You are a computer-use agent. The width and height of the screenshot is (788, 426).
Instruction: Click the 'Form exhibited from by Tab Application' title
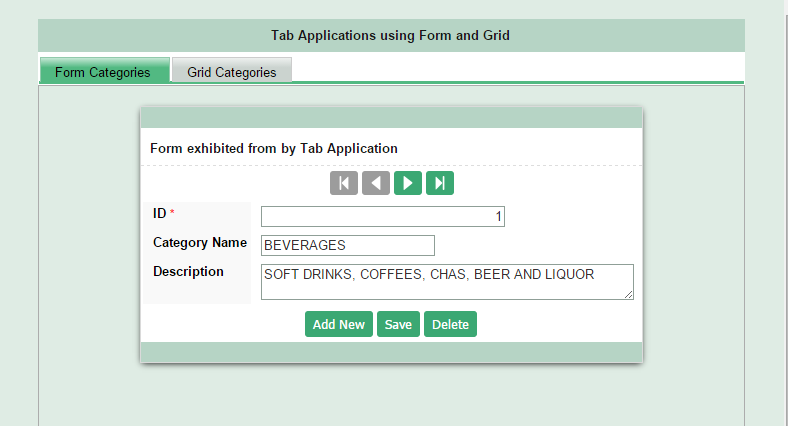[274, 149]
